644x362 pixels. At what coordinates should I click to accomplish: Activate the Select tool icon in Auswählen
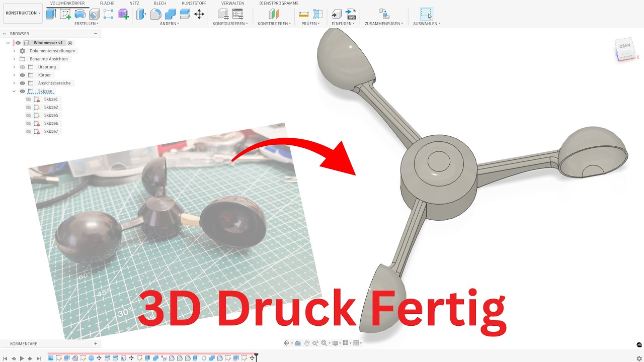[426, 14]
